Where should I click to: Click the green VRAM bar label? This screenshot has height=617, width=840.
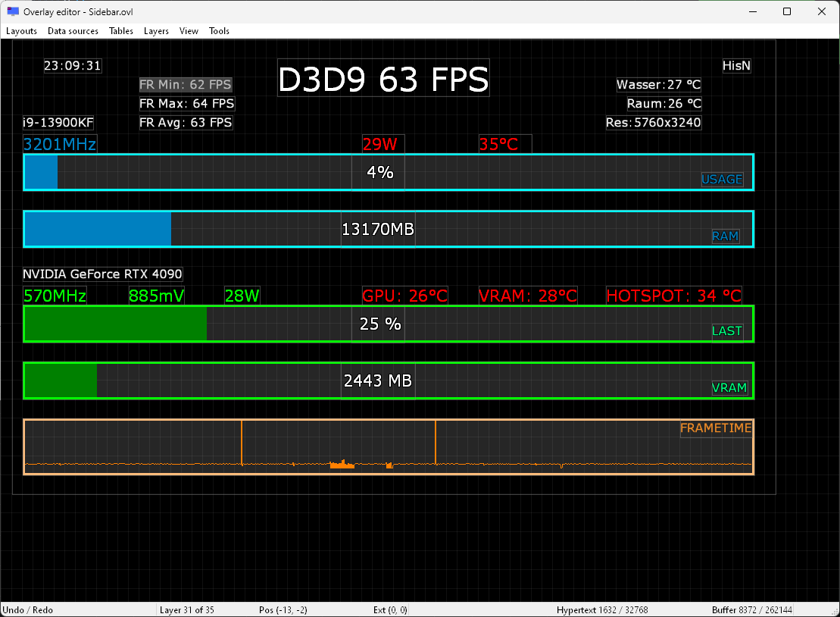point(729,388)
